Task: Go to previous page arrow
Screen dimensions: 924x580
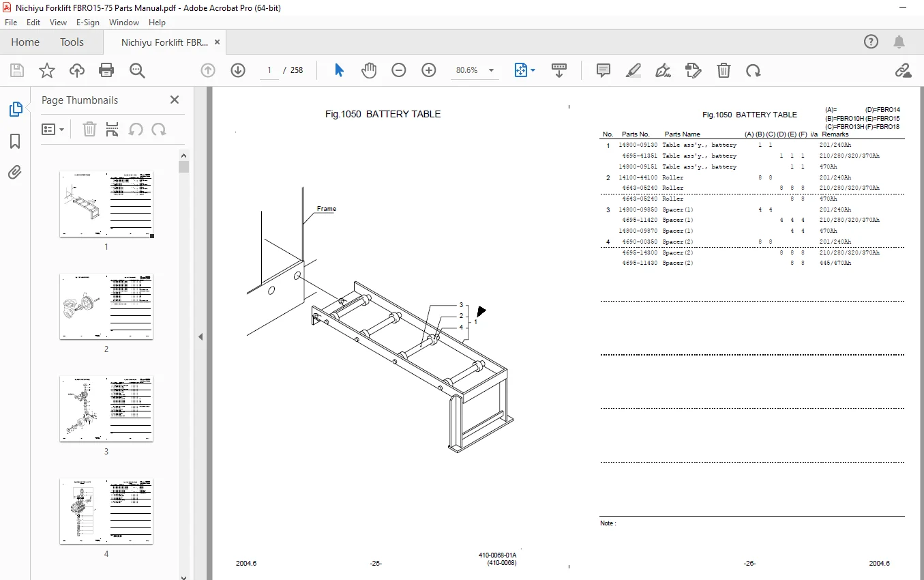Action: (x=208, y=70)
